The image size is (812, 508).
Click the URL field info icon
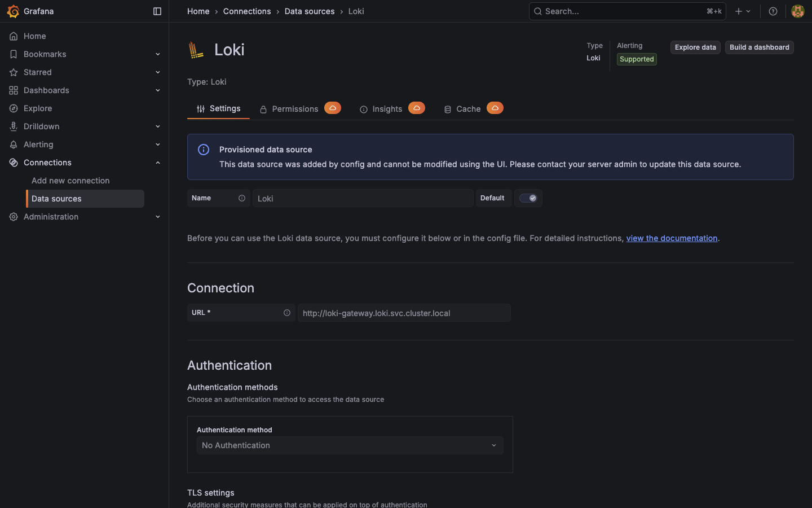(287, 313)
